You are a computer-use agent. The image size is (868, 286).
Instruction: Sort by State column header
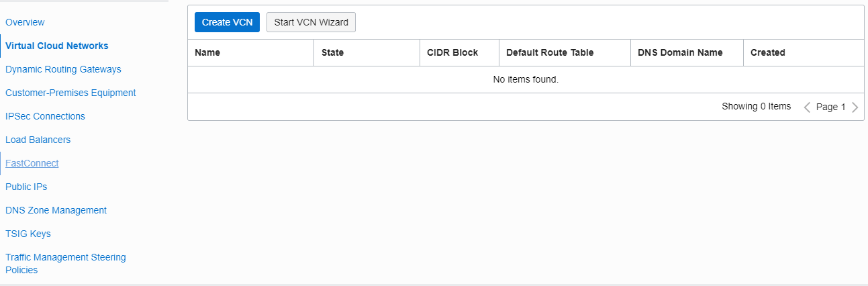(332, 52)
